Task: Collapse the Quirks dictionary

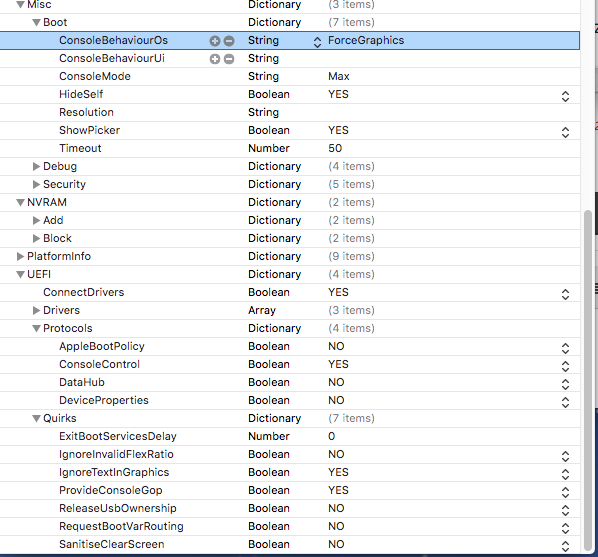Action: click(37, 419)
